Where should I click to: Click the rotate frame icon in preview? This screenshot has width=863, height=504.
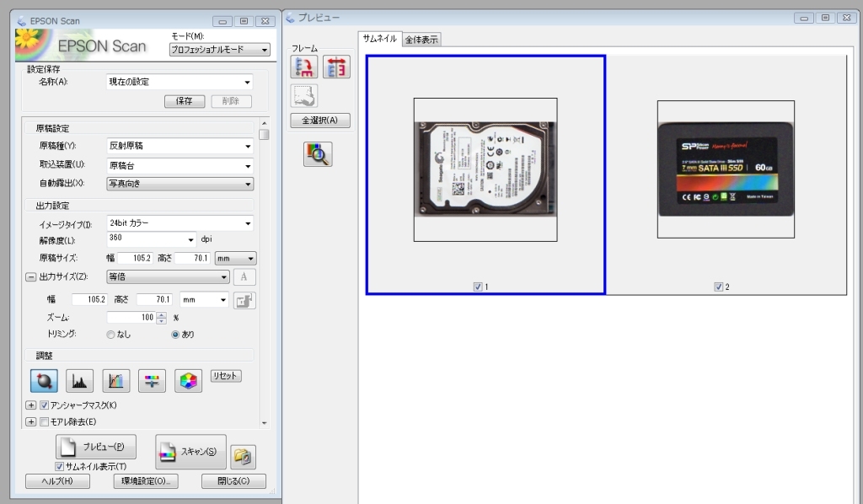pos(303,67)
